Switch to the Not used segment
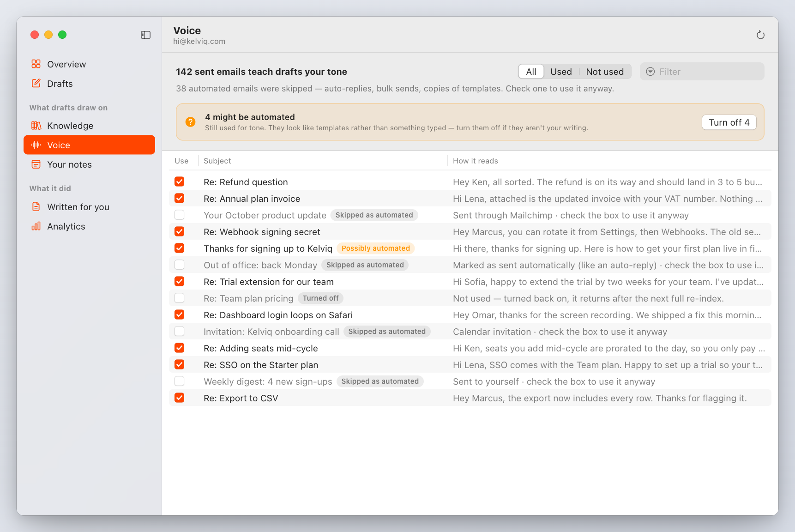 click(x=605, y=72)
